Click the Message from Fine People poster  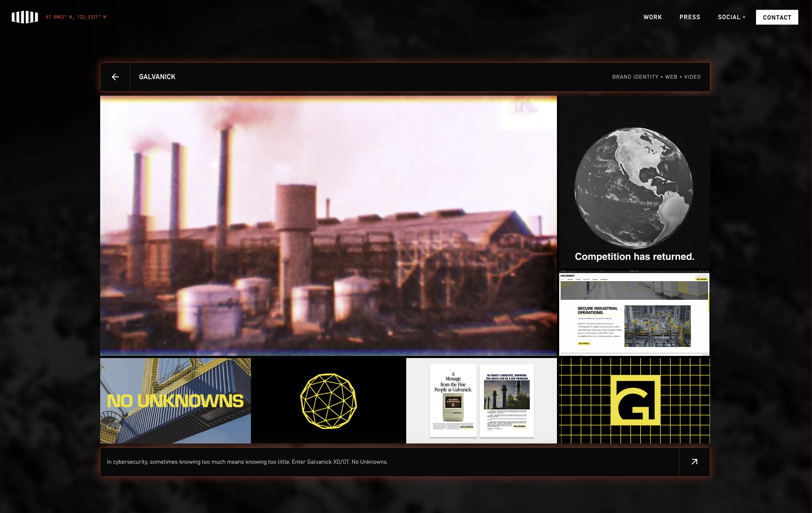453,400
